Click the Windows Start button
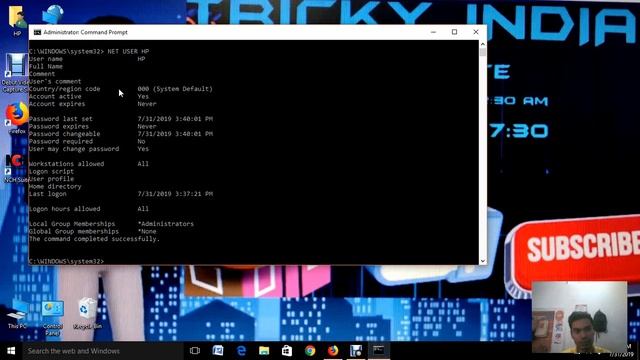Image resolution: width=640 pixels, height=360 pixels. click(x=11, y=351)
